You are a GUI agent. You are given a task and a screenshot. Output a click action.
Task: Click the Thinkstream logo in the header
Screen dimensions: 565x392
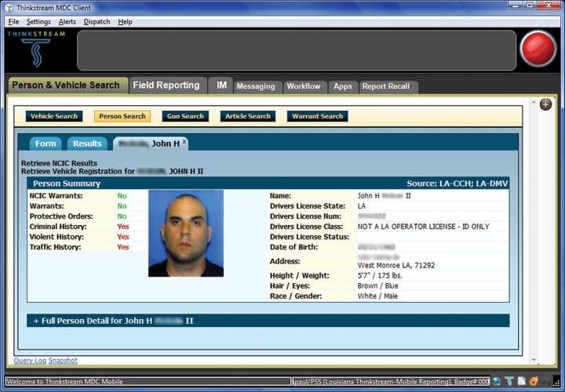[x=35, y=49]
